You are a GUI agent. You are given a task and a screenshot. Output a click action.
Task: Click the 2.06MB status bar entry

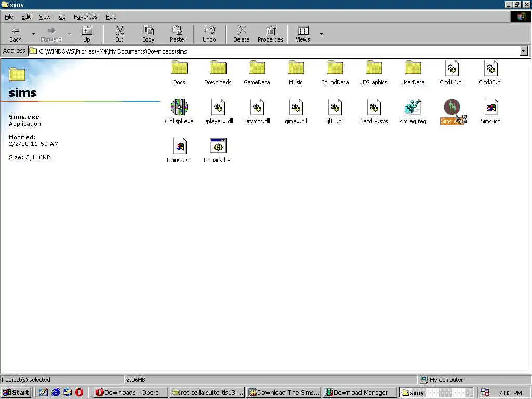(271, 380)
